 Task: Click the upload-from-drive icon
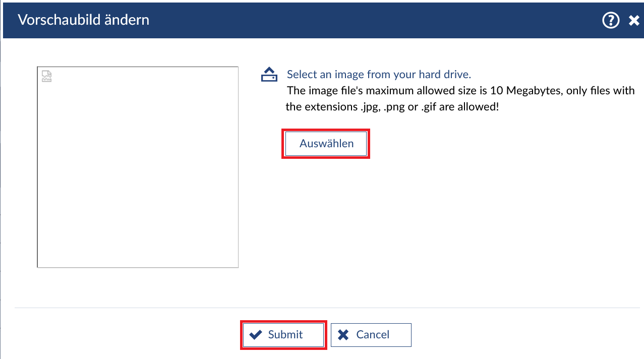pyautogui.click(x=269, y=75)
